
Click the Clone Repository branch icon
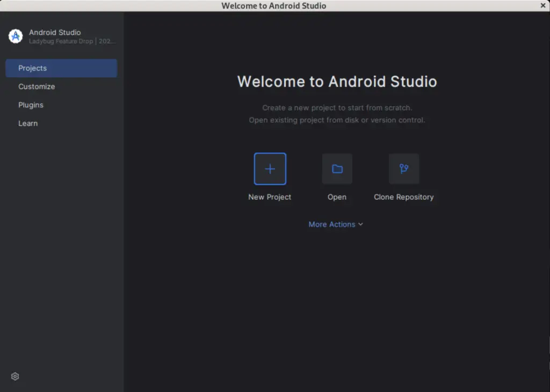click(404, 168)
